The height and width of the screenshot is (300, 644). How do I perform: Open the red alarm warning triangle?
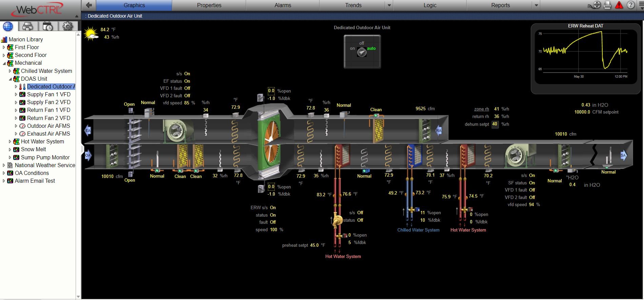619,5
